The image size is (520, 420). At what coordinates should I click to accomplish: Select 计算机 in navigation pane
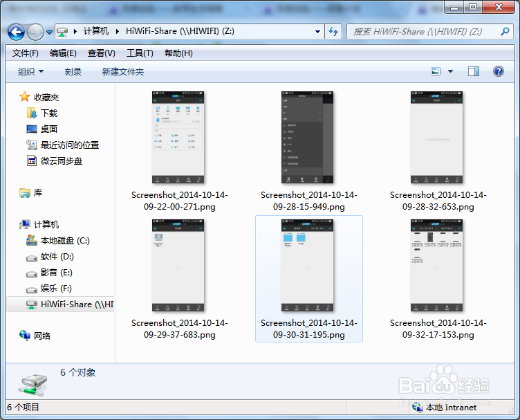click(46, 225)
